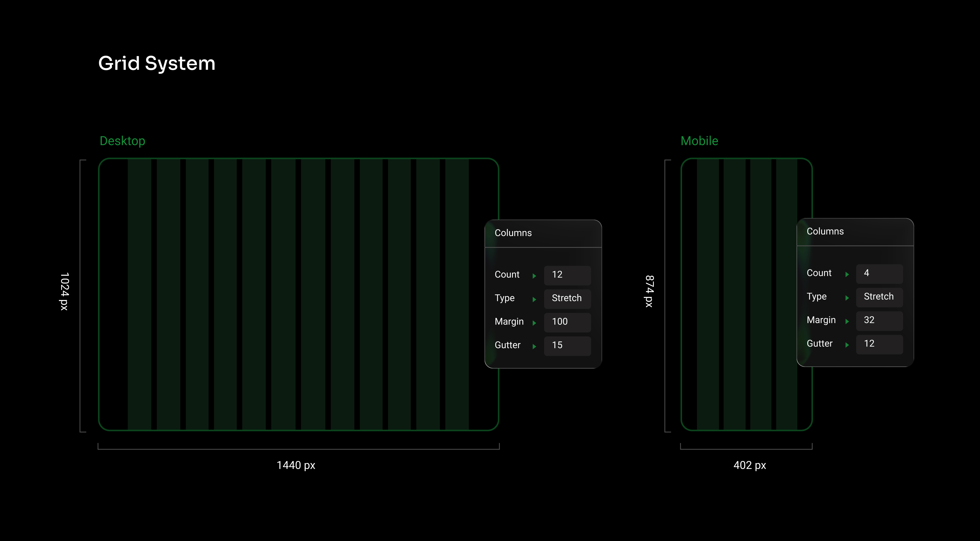Image resolution: width=980 pixels, height=541 pixels.
Task: Click the Columns header of the Desktop panel
Action: click(x=513, y=233)
